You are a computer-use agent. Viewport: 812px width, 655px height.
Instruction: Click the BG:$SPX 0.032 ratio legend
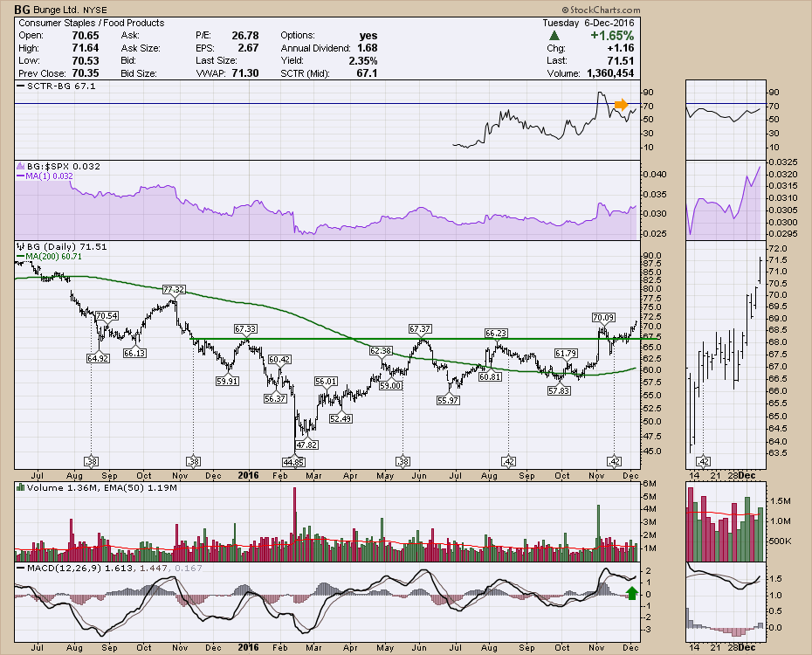[x=64, y=166]
